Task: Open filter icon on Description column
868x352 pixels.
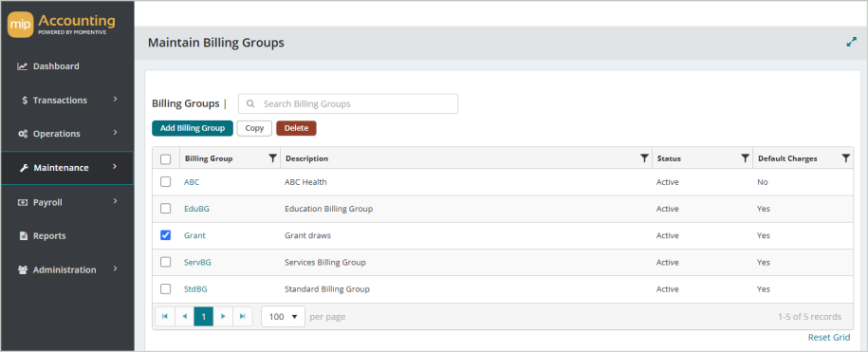Action: (x=644, y=158)
